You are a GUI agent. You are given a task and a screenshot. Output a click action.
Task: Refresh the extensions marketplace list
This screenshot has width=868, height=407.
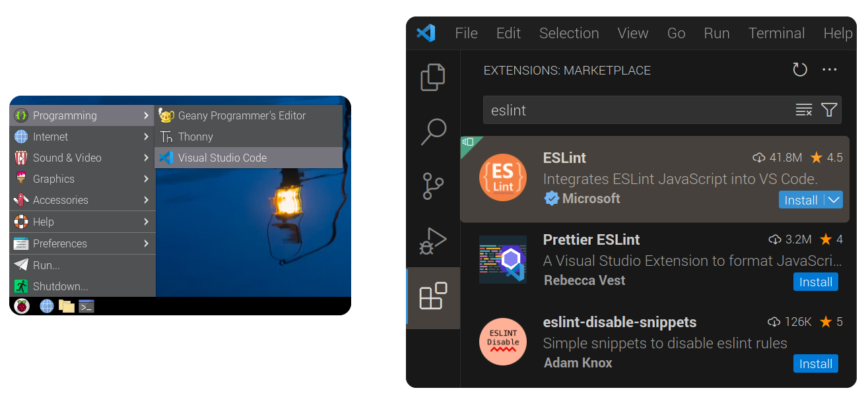[x=800, y=70]
